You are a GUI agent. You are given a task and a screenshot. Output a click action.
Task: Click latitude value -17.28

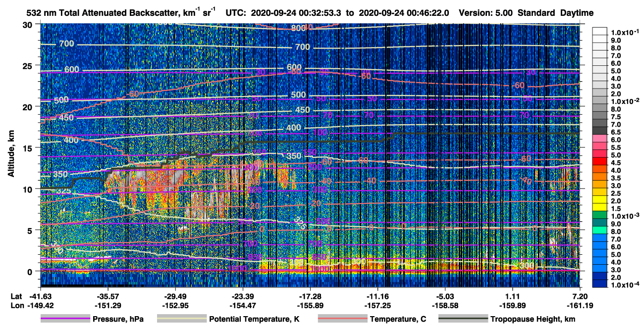tap(310, 296)
